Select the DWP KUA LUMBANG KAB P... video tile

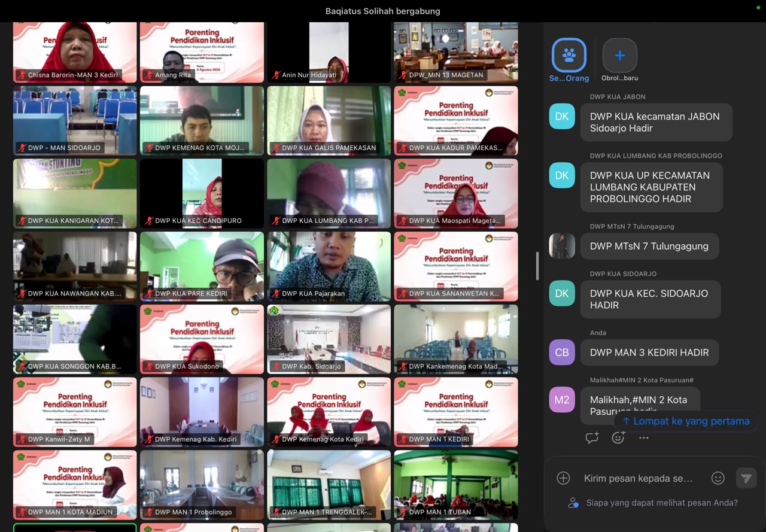pos(329,194)
